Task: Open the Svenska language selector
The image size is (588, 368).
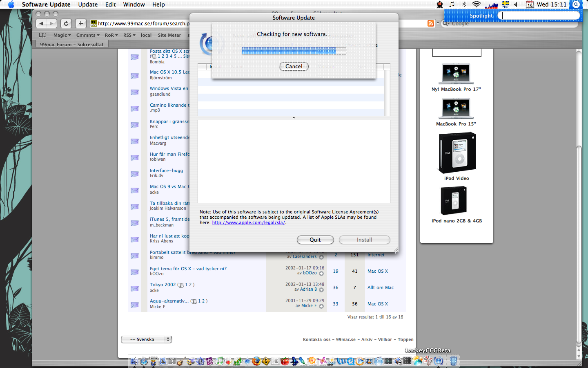Action: [147, 339]
